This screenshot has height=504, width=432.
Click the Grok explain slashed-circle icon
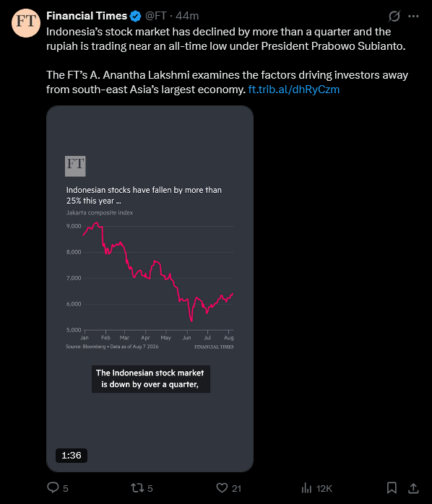[x=394, y=16]
